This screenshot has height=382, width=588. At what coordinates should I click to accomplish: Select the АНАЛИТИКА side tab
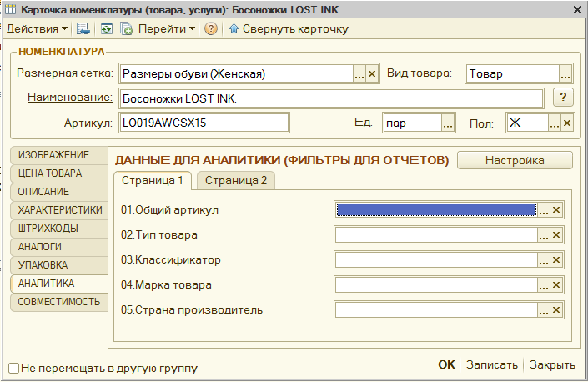tap(59, 284)
